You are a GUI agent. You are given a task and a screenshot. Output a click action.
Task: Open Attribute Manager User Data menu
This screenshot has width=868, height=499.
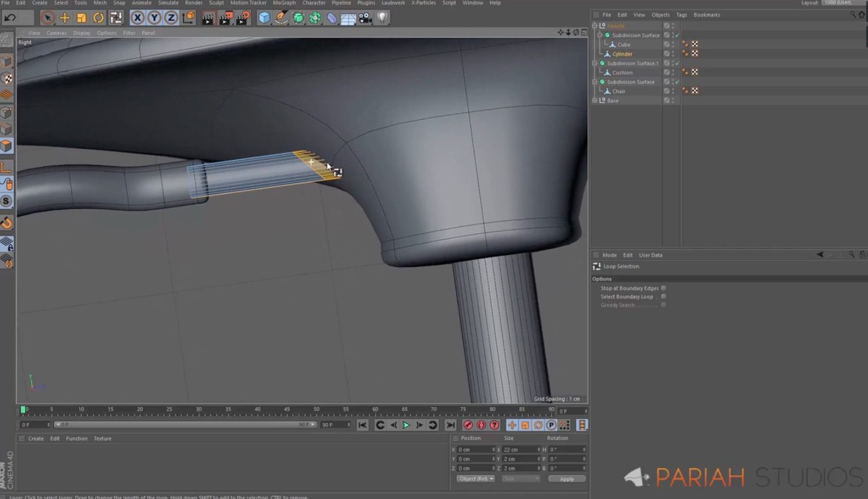pos(651,255)
